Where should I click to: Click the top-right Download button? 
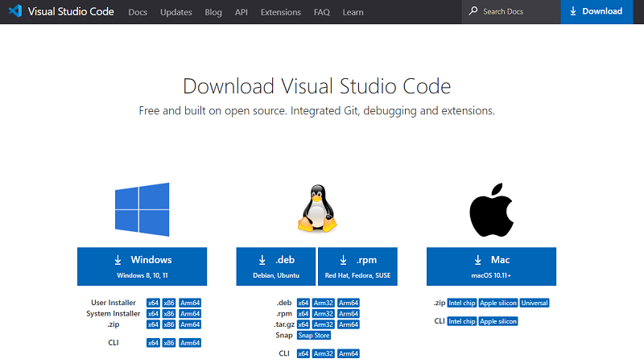(x=597, y=12)
